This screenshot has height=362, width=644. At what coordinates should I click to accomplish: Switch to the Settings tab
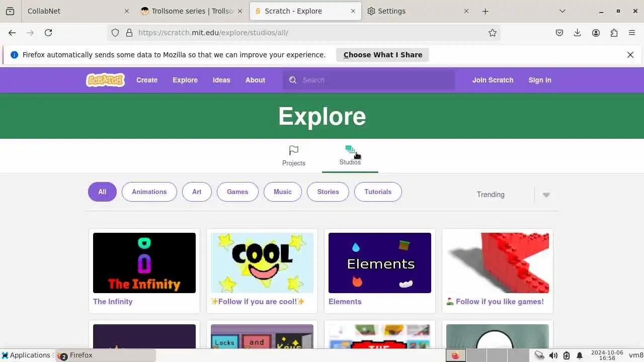tap(419, 11)
